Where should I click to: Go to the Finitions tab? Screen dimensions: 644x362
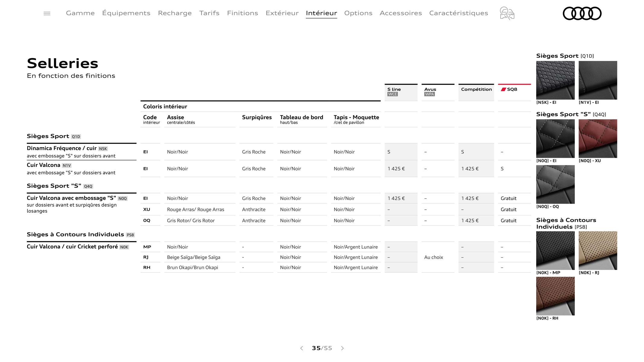242,13
